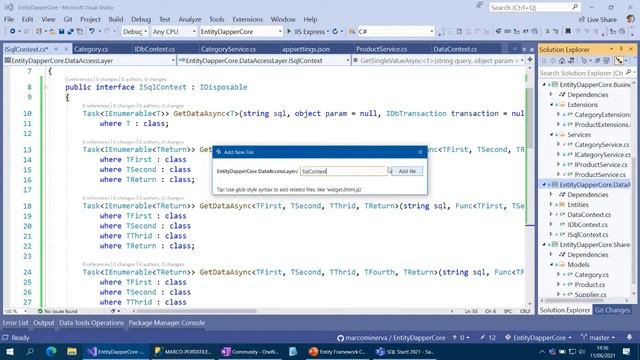Open the Debug configuration dropdown
The width and height of the screenshot is (640, 360).
coord(134,31)
